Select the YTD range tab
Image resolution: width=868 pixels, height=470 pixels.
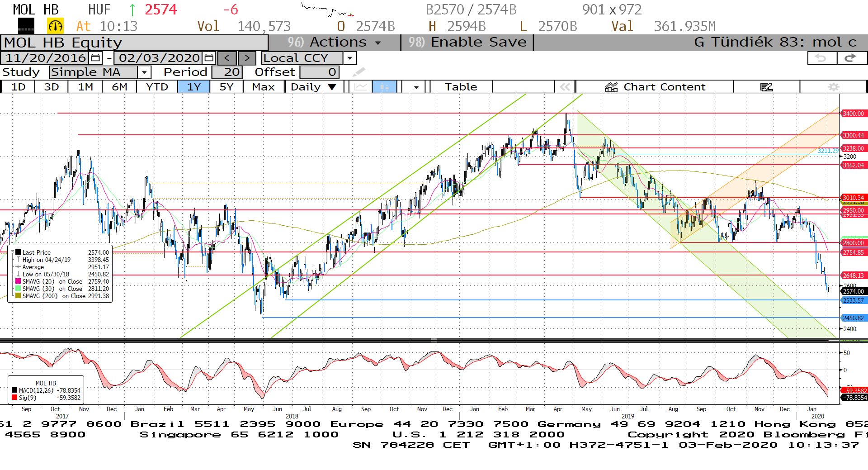[157, 87]
